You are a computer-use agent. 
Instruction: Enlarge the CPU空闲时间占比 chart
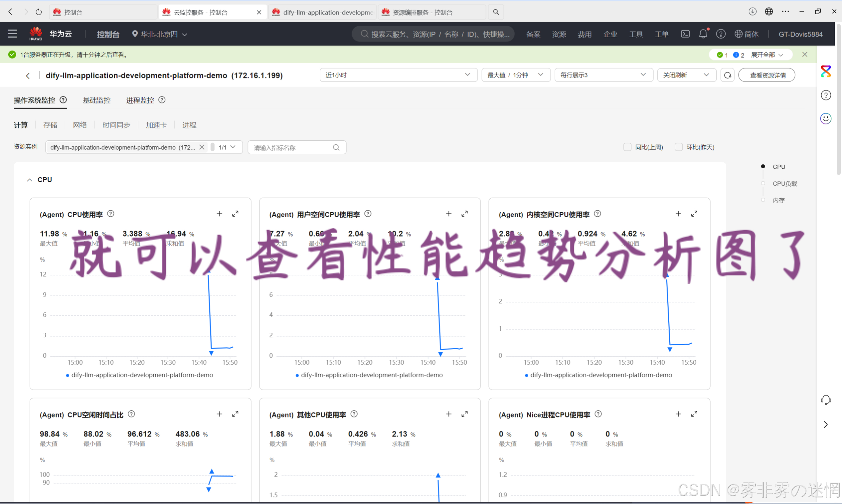[x=235, y=414]
